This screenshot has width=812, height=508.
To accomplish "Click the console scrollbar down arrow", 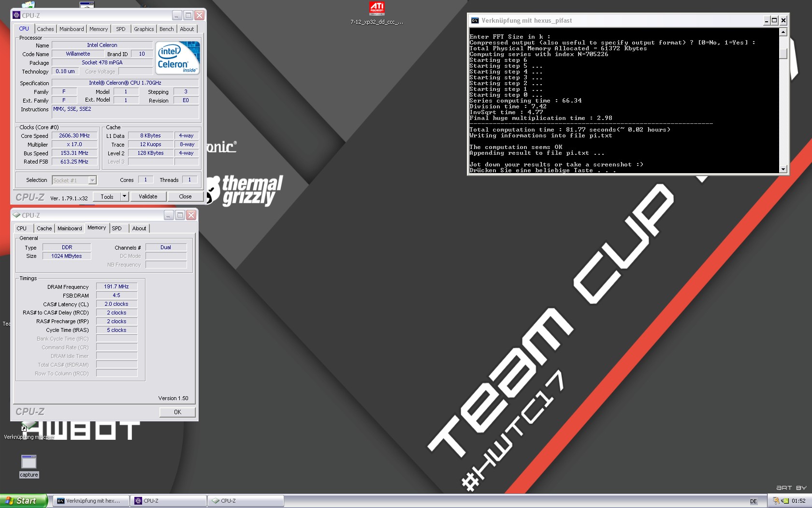I will click(783, 169).
